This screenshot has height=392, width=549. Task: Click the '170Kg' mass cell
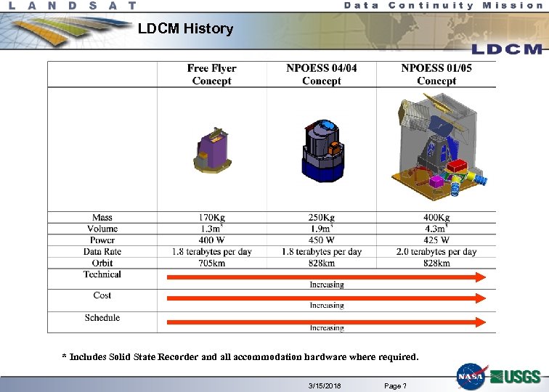pos(212,217)
